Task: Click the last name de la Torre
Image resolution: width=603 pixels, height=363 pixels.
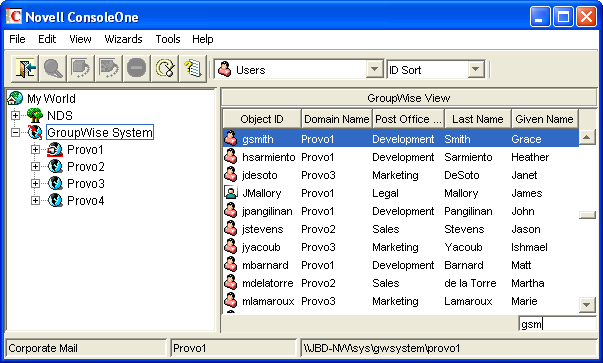Action: coord(470,283)
